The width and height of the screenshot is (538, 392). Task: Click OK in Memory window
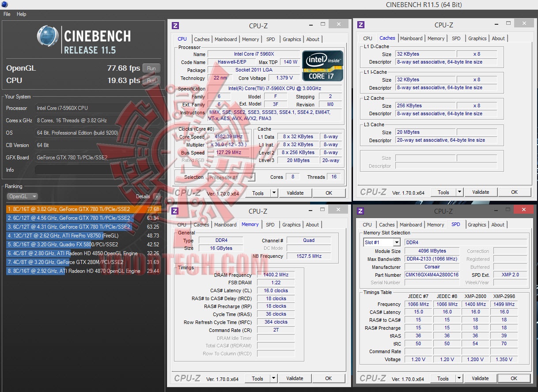[x=328, y=378]
